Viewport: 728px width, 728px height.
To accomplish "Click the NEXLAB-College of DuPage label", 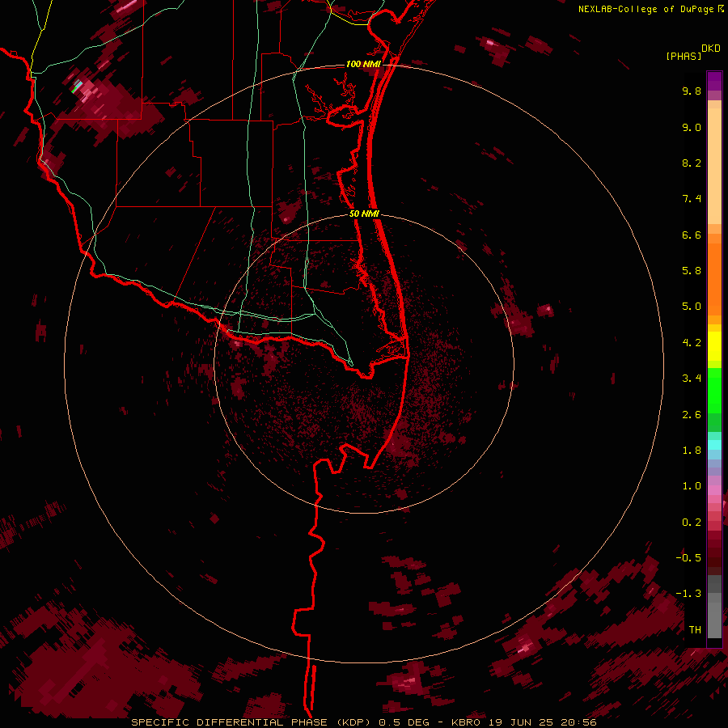I will pyautogui.click(x=647, y=9).
